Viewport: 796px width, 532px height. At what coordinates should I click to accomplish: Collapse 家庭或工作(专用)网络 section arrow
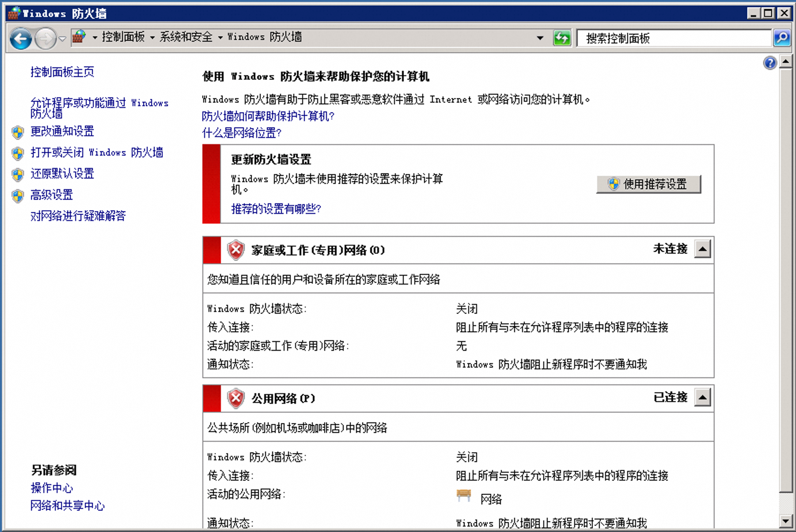[x=702, y=249]
